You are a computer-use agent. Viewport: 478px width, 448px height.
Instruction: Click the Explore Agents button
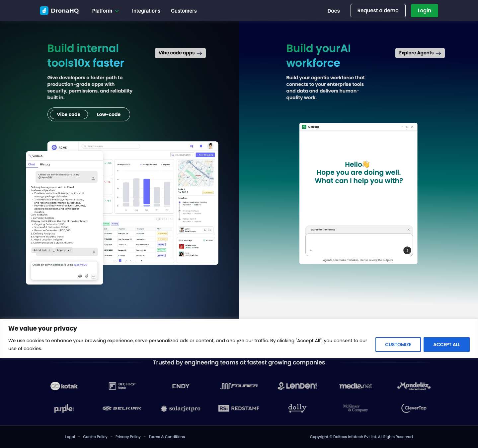click(x=420, y=53)
